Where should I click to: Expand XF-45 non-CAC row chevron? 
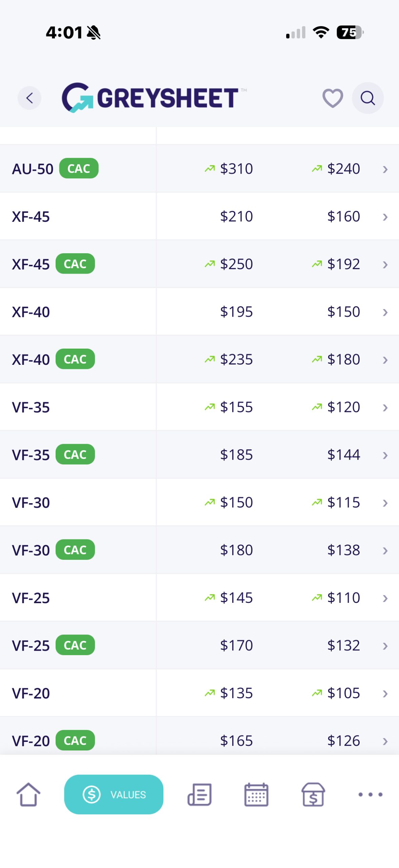coord(385,217)
